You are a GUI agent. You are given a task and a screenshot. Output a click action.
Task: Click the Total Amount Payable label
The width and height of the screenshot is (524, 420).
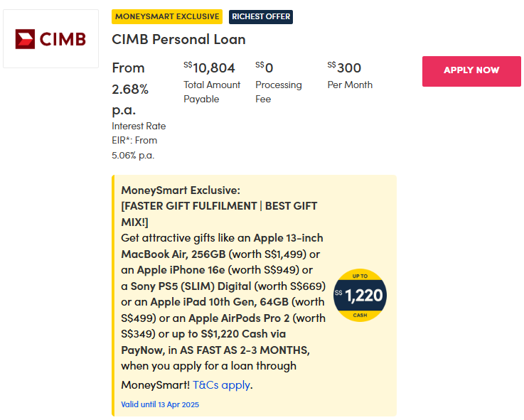(212, 92)
